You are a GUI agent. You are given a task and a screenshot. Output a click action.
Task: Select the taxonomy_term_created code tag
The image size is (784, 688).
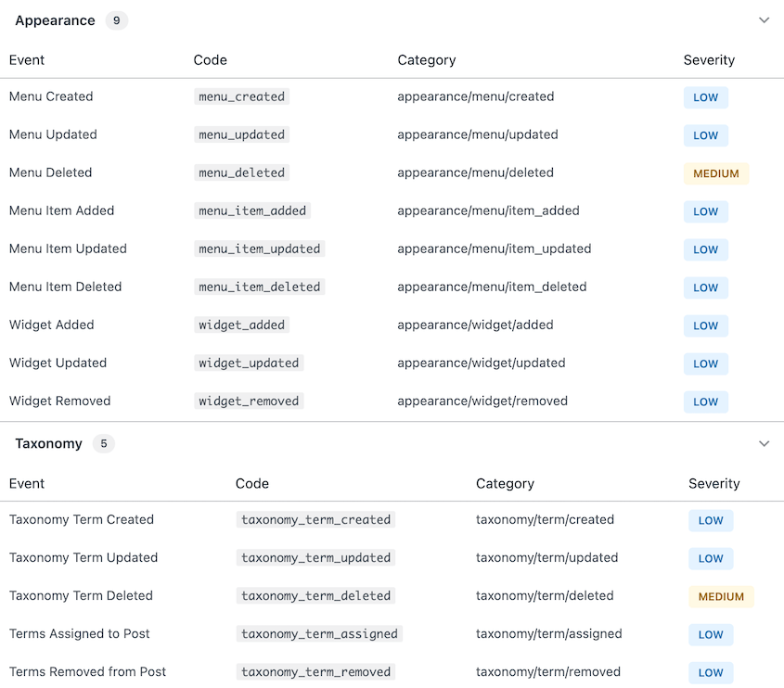click(x=315, y=520)
